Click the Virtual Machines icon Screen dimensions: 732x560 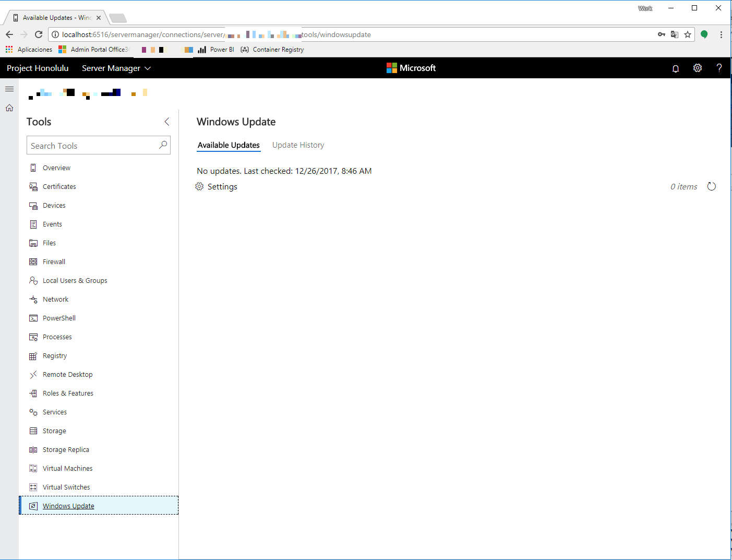point(33,468)
